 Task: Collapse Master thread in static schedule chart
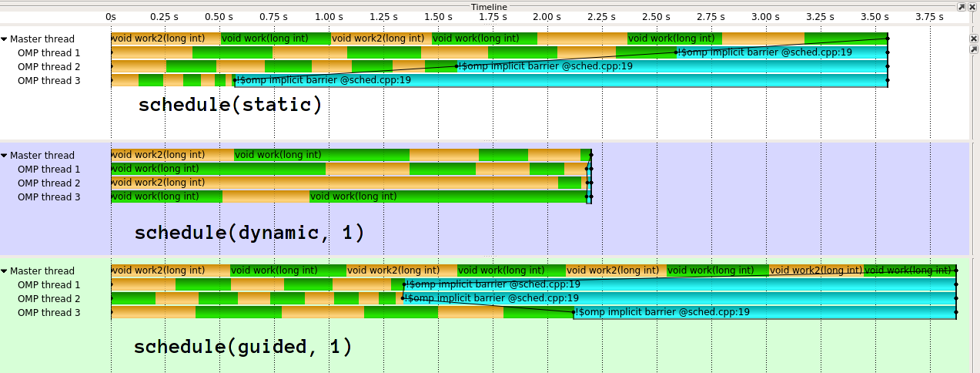[x=5, y=39]
